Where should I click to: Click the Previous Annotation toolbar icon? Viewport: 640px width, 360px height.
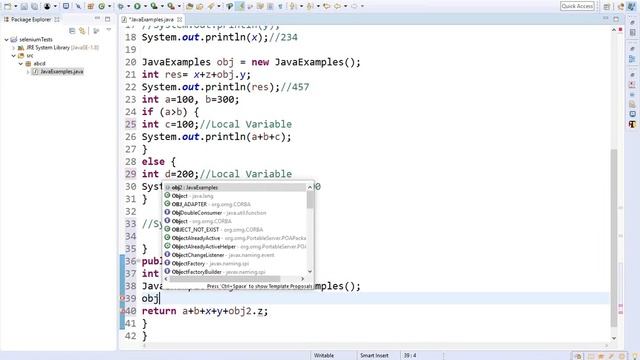(x=311, y=6)
